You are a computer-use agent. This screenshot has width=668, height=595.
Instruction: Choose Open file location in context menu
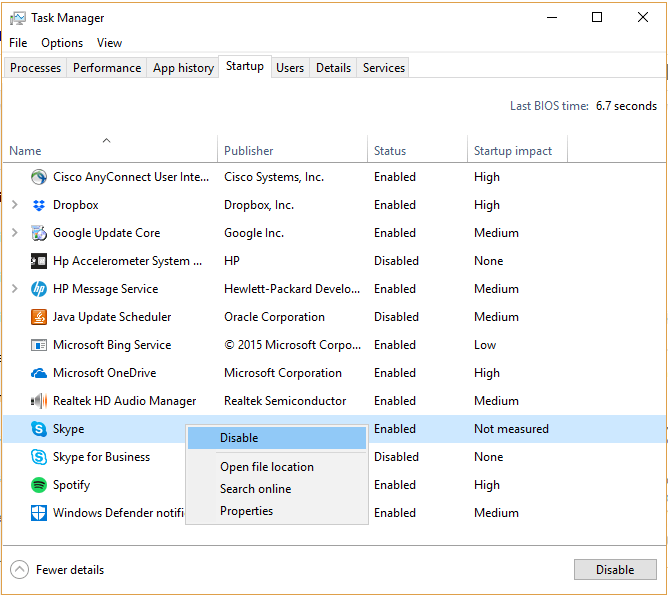(277, 467)
